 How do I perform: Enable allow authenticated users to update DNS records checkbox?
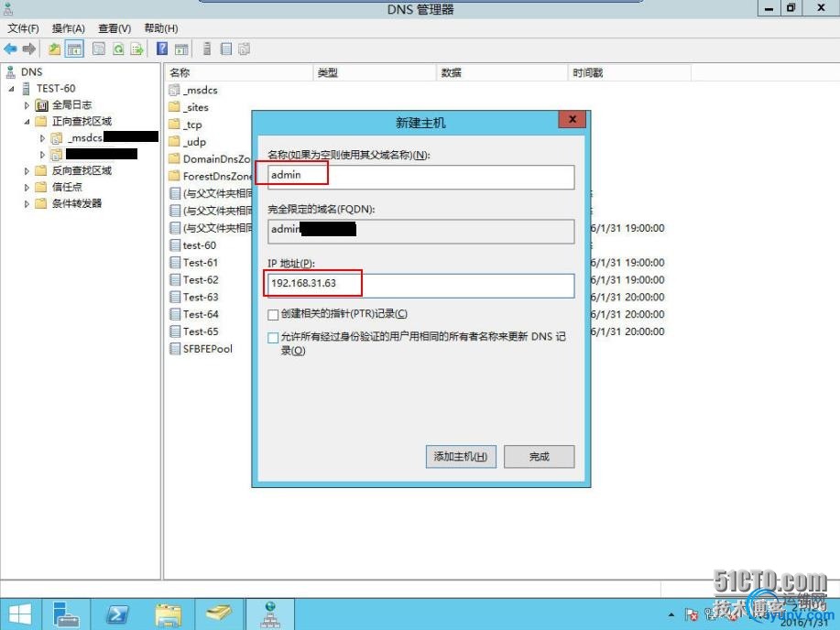click(273, 338)
